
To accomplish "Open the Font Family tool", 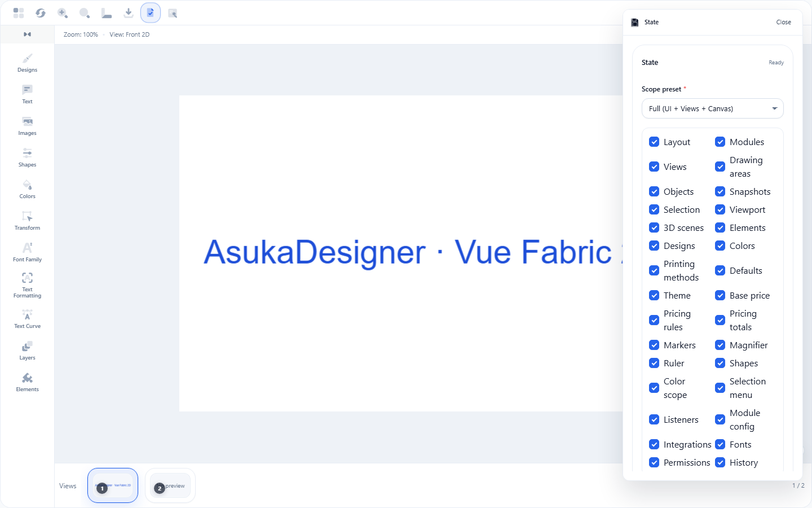I will [x=27, y=253].
